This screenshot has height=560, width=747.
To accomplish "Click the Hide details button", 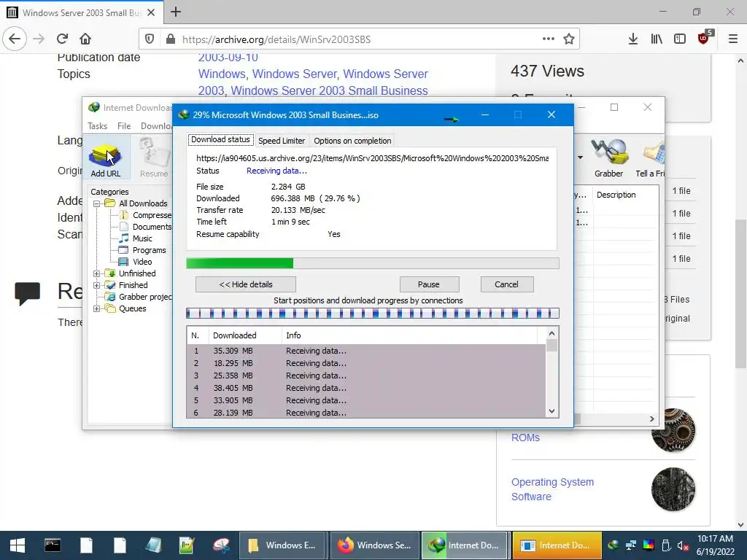I will click(246, 284).
